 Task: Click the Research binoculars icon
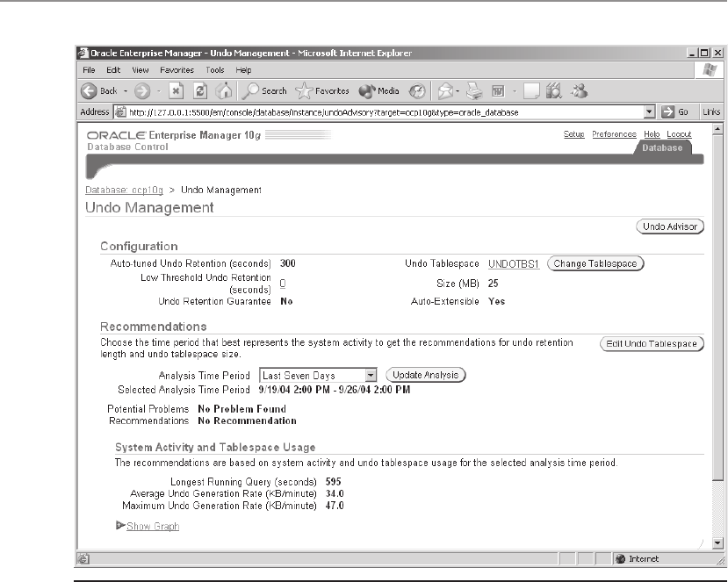coord(554,90)
